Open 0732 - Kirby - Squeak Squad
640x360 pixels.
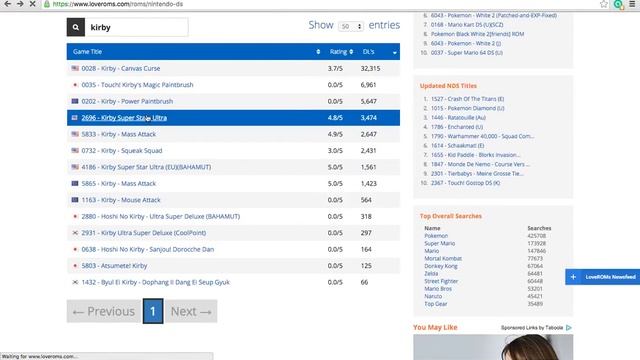[x=122, y=151]
